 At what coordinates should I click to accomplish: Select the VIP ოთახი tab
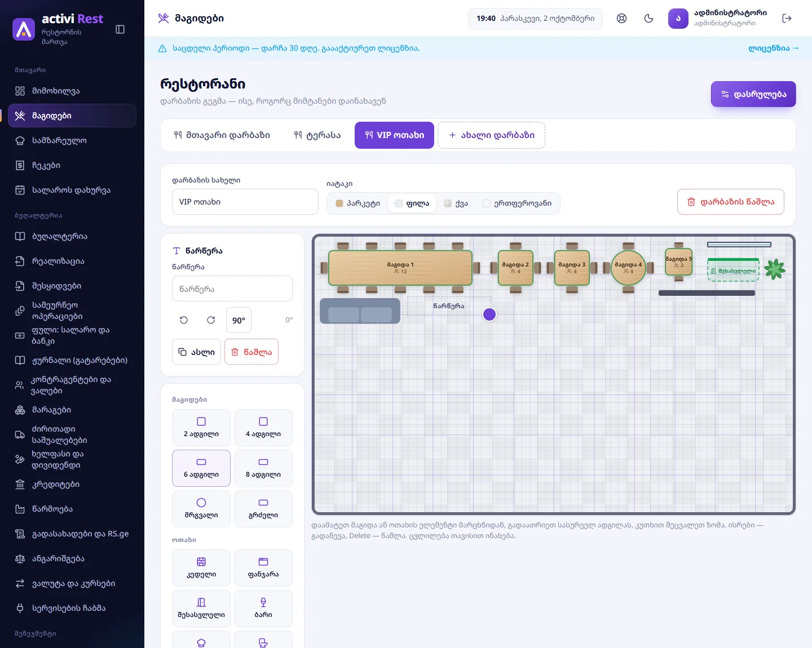pos(394,135)
